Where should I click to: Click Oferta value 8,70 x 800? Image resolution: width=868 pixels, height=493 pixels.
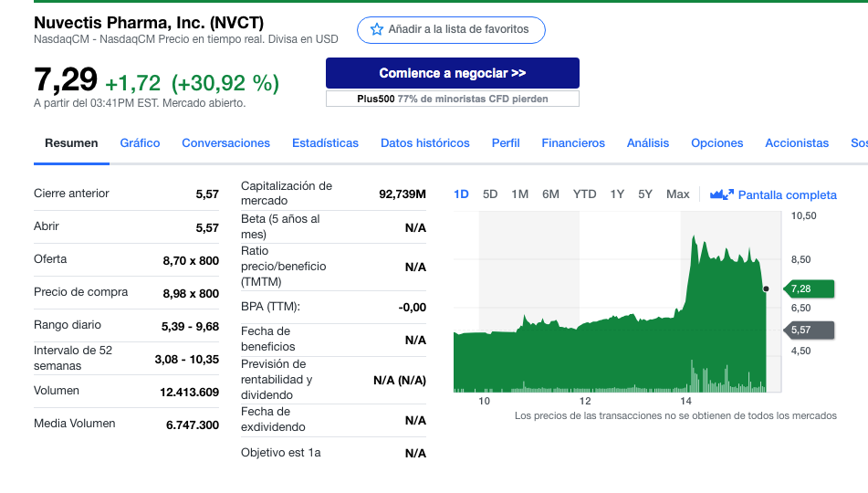pyautogui.click(x=191, y=261)
